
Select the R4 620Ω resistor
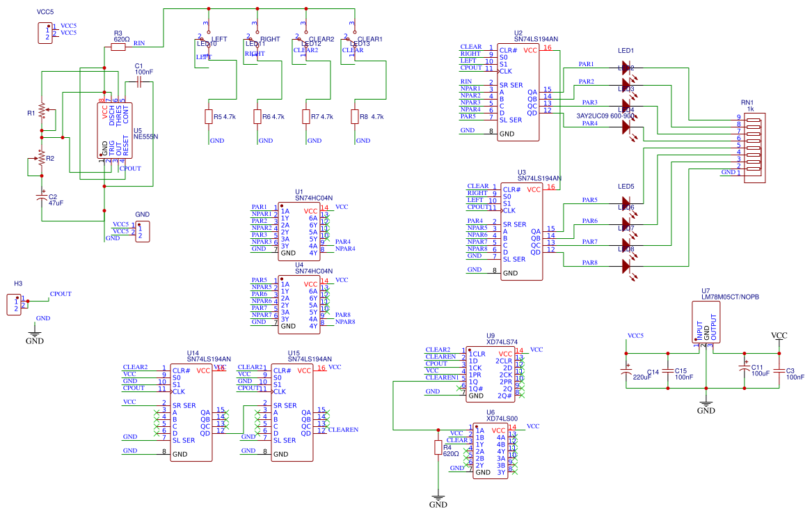coord(438,447)
